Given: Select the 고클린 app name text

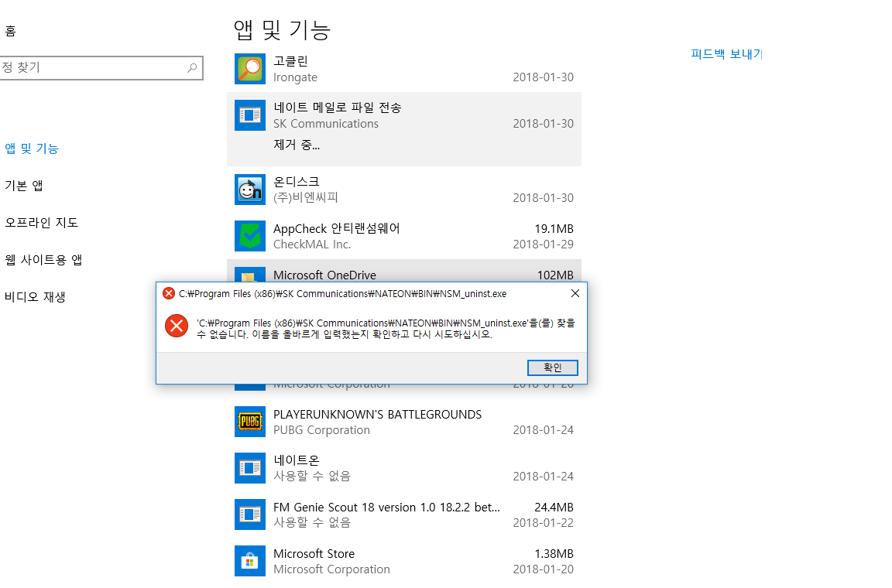Looking at the screenshot, I should tap(290, 61).
